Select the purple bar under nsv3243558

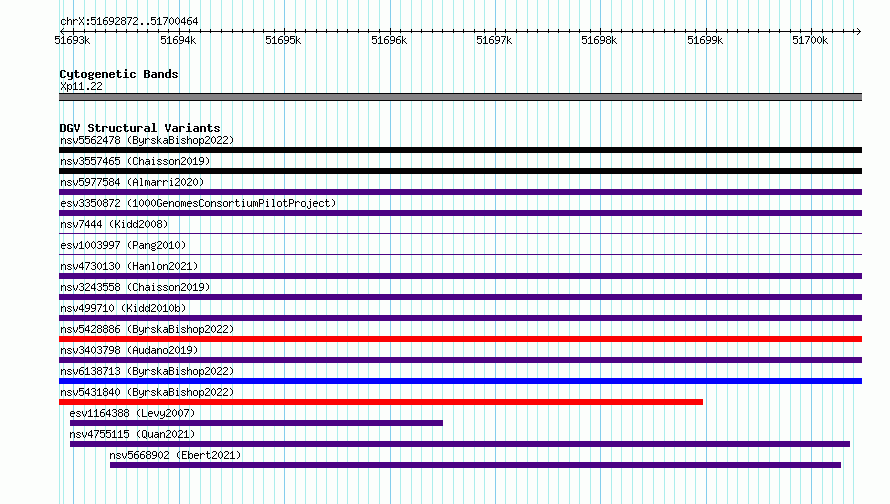(x=460, y=297)
